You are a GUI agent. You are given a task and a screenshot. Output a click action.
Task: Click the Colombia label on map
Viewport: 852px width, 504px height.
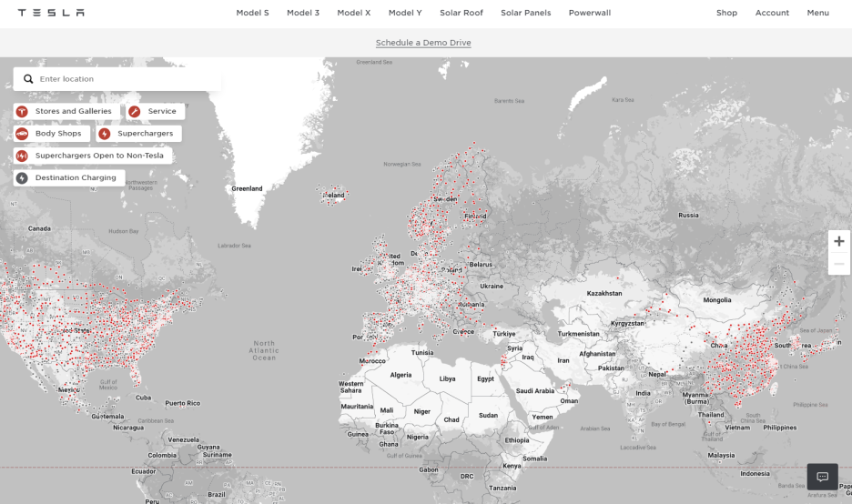(x=162, y=455)
